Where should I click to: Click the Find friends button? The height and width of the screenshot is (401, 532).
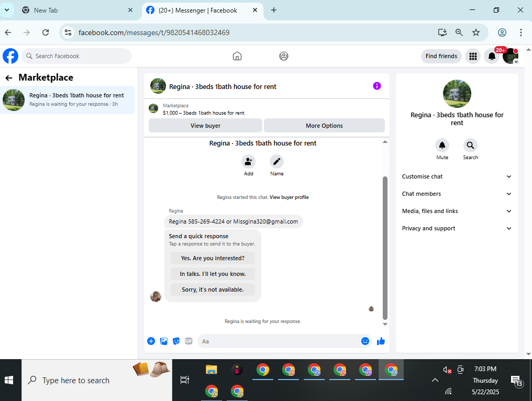tap(441, 56)
